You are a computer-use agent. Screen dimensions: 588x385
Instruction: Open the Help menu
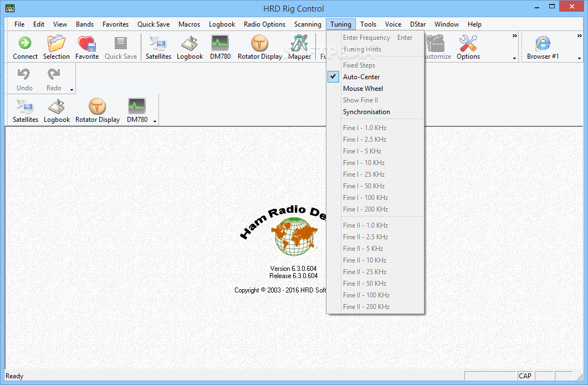[x=474, y=24]
